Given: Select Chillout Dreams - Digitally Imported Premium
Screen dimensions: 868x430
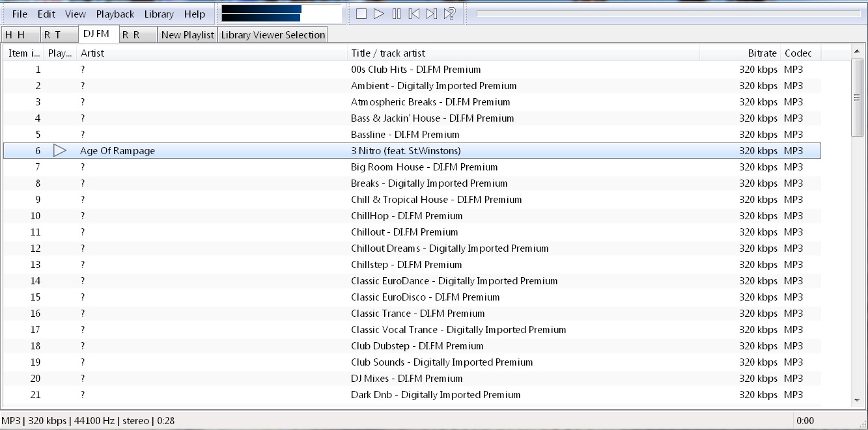Looking at the screenshot, I should pyautogui.click(x=412, y=249).
